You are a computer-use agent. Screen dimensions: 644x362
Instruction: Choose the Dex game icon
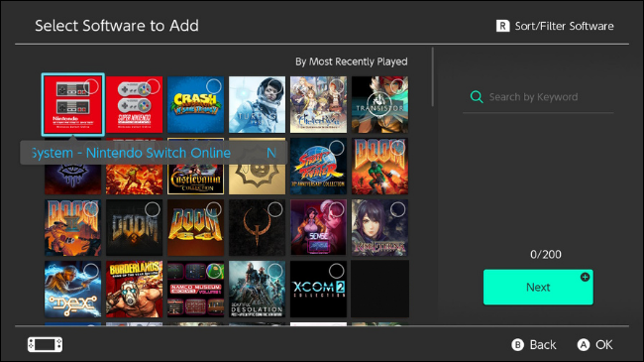pyautogui.click(x=72, y=290)
